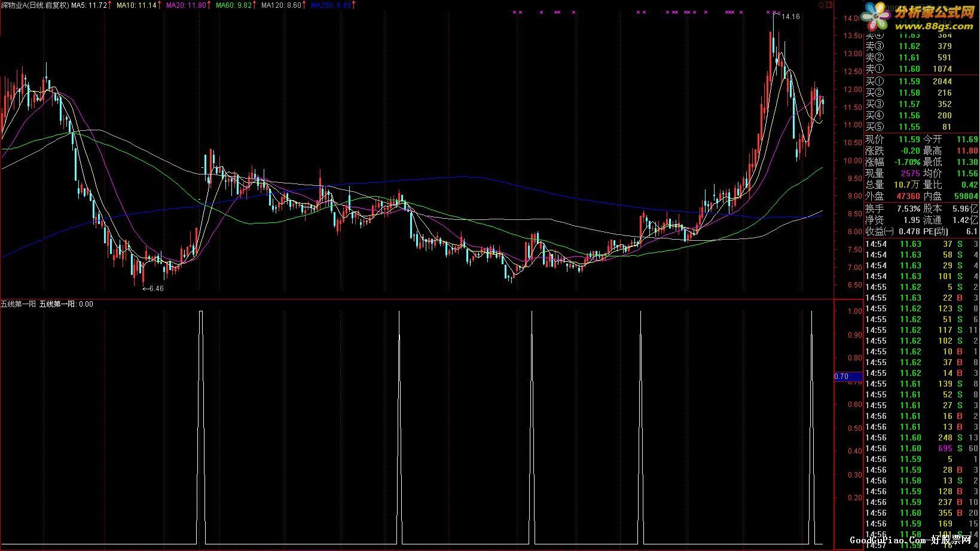Viewport: 980px width, 551px height.
Task: Click the 14:55 tick with volume 123
Action: pyautogui.click(x=922, y=308)
